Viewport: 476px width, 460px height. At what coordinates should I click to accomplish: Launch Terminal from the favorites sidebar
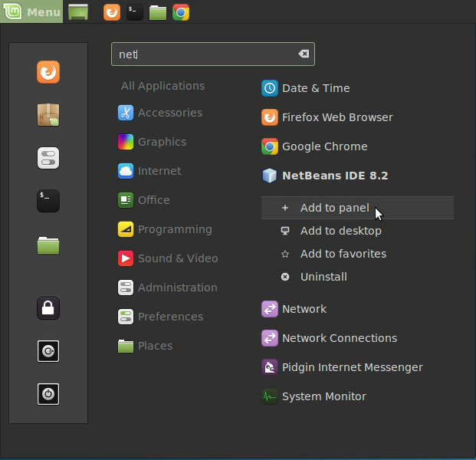tap(48, 201)
